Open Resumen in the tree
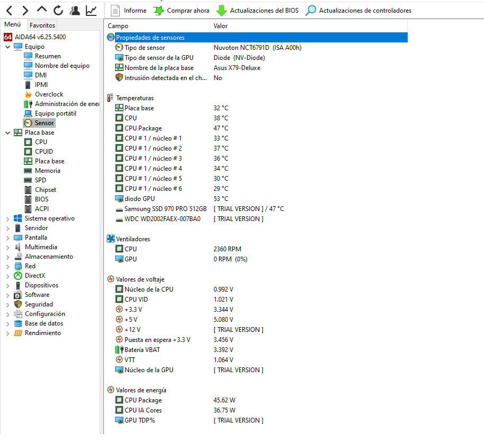484x448 pixels. (x=42, y=56)
